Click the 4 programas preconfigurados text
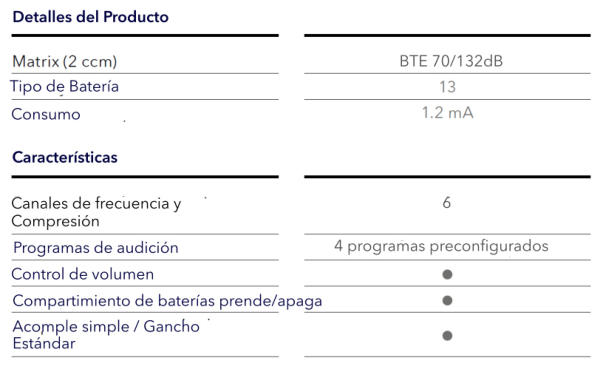 point(441,246)
